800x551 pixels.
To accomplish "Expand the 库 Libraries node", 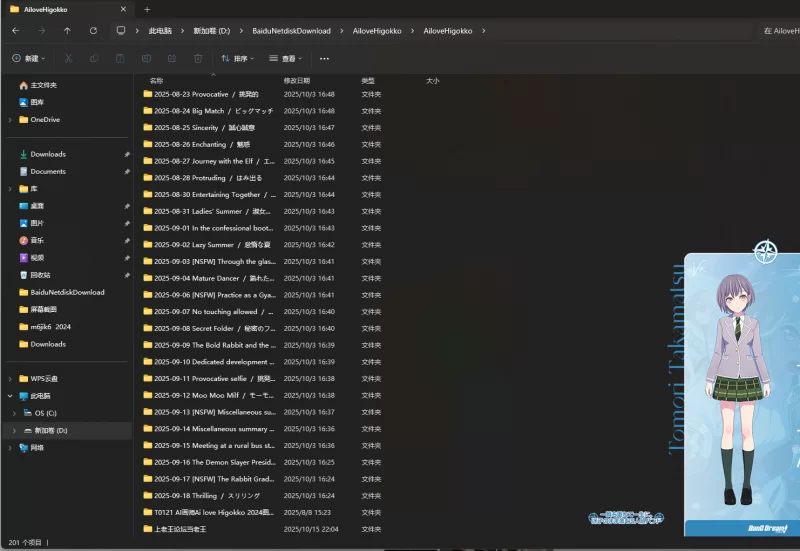I will [10, 189].
